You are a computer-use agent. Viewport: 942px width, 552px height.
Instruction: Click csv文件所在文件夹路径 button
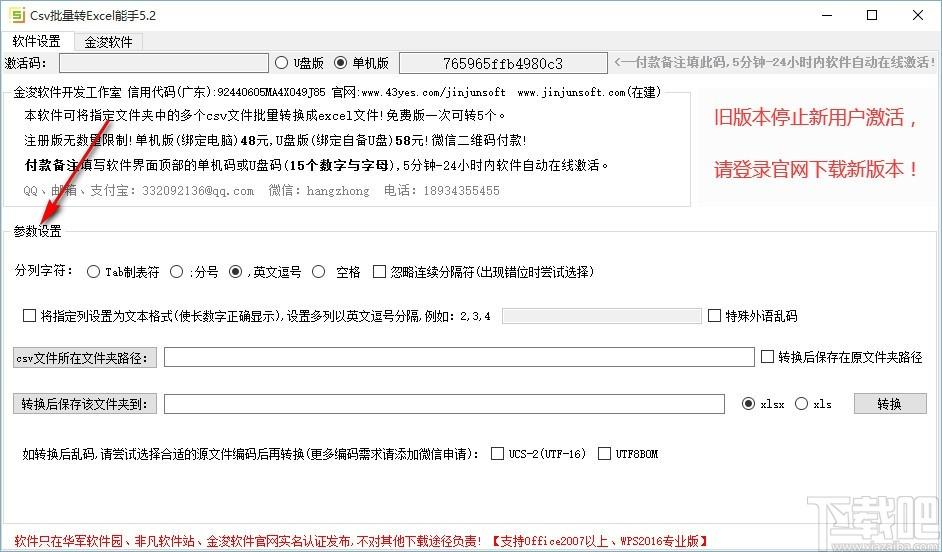85,358
